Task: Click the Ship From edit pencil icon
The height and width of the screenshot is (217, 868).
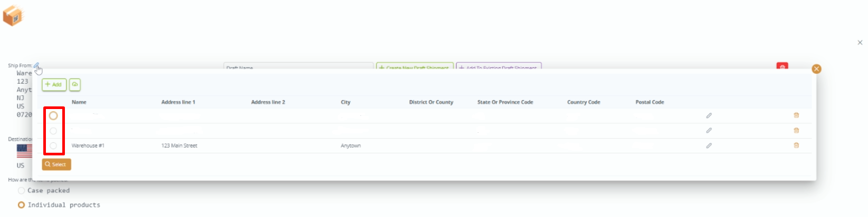Action: [x=36, y=66]
